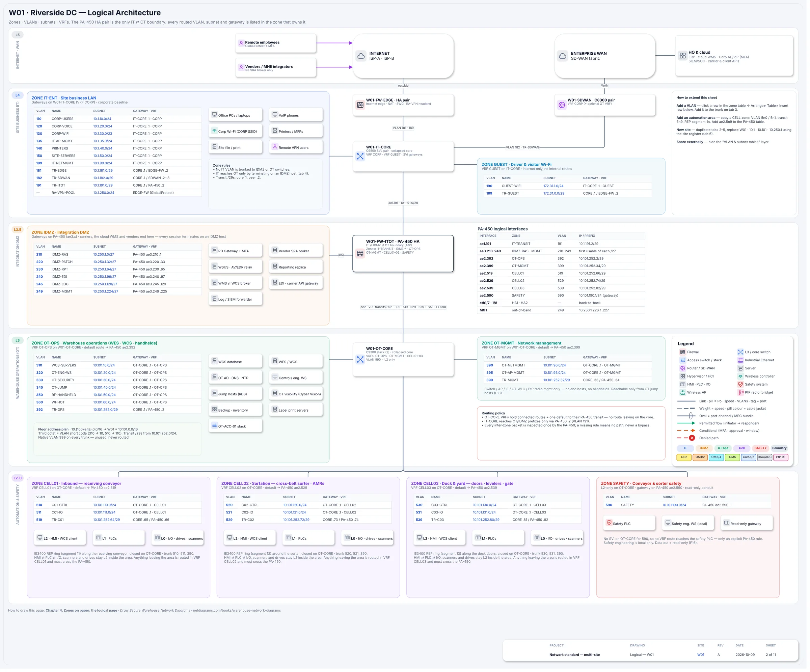810x672 pixels.
Task: Select the W01-FW-ITOT PA-450 firewall icon
Action: 360,254
